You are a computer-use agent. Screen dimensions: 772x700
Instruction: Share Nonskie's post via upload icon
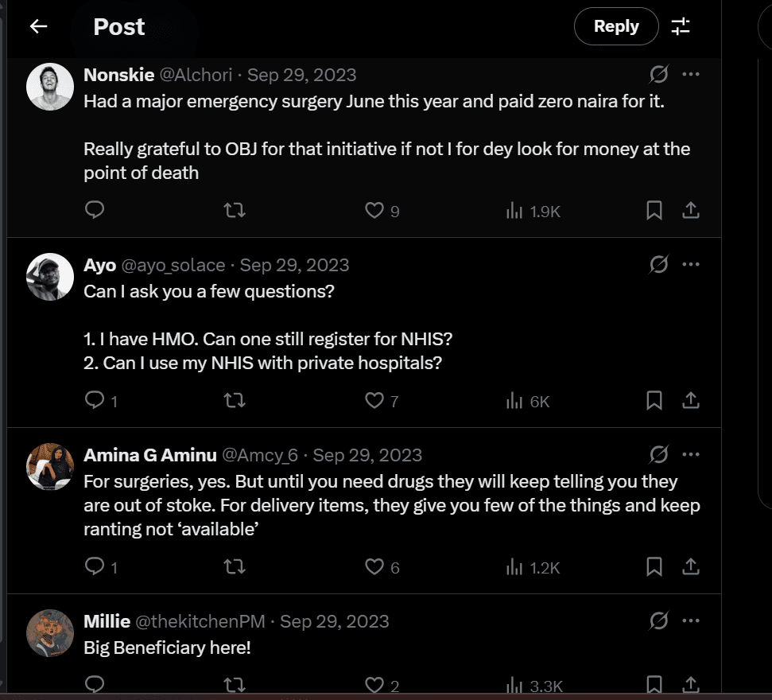pos(691,210)
